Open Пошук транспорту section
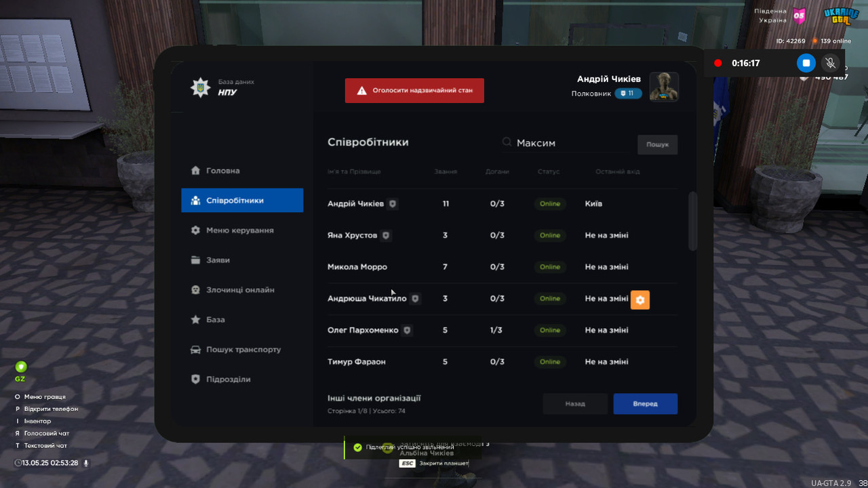 (235, 350)
